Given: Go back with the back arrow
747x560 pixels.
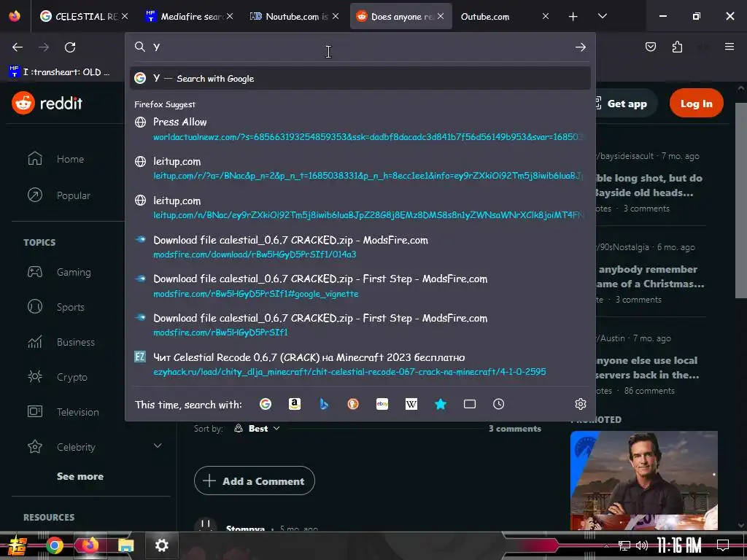Looking at the screenshot, I should (18, 47).
